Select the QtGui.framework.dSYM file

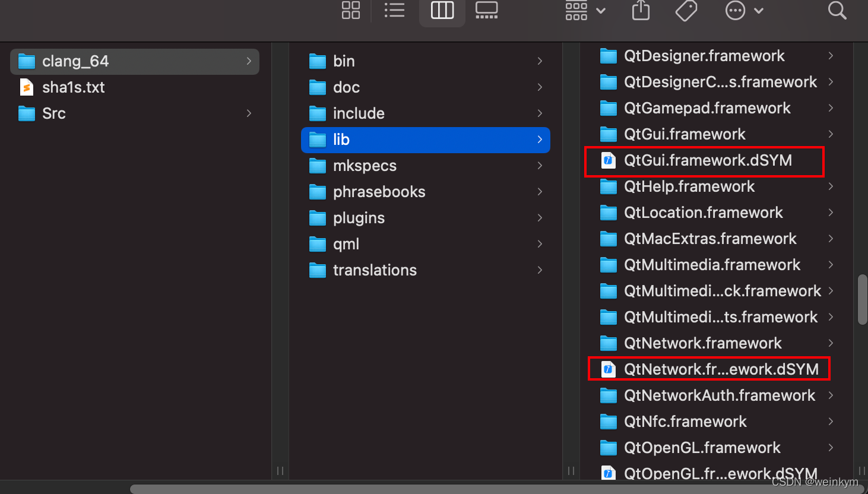coord(717,160)
